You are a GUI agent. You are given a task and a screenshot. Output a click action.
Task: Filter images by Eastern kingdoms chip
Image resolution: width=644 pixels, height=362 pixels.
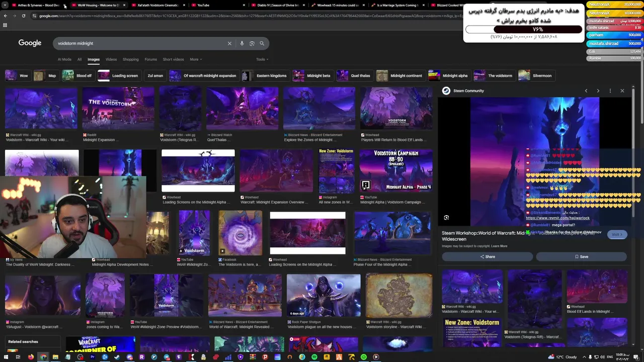coord(265,75)
